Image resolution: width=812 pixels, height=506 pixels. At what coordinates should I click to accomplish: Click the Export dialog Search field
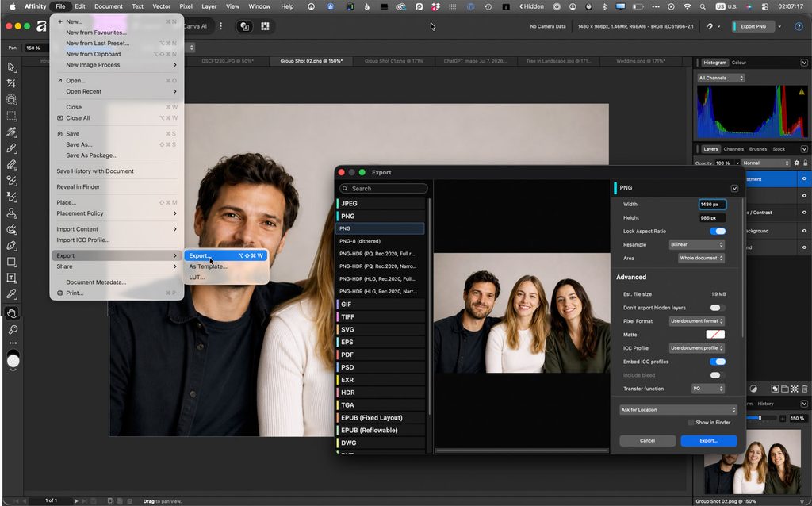point(384,189)
